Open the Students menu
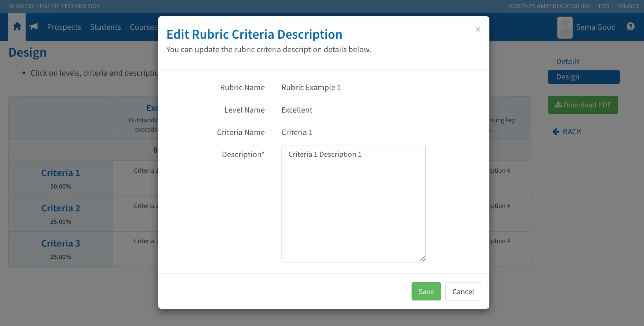 click(105, 27)
